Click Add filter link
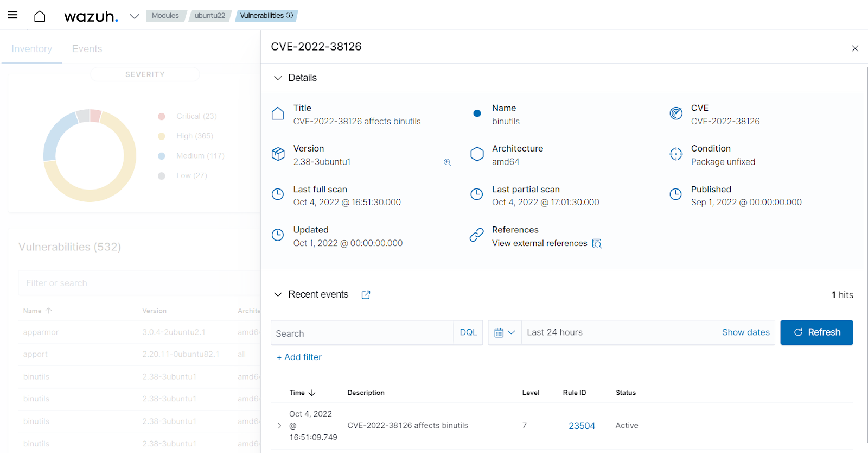Image resolution: width=868 pixels, height=454 pixels. tap(299, 357)
